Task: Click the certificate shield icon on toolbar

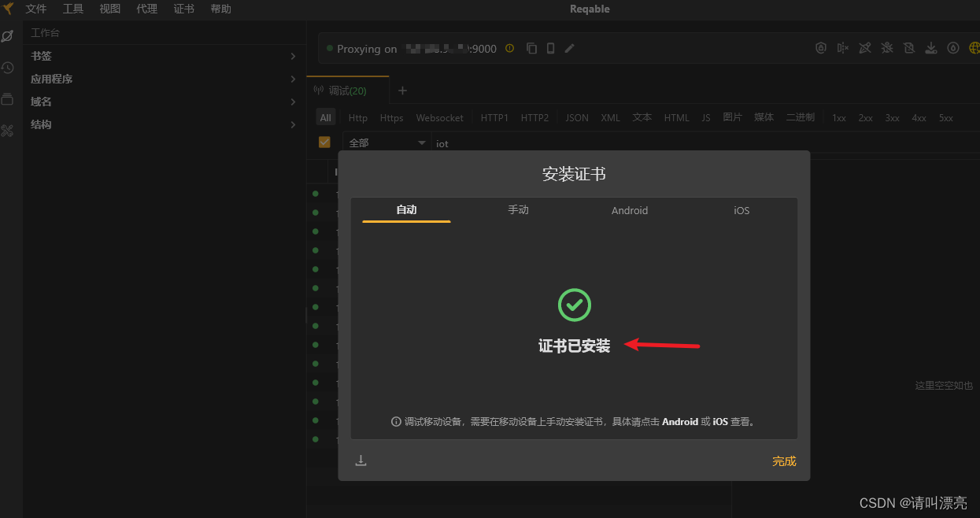Action: [x=821, y=48]
